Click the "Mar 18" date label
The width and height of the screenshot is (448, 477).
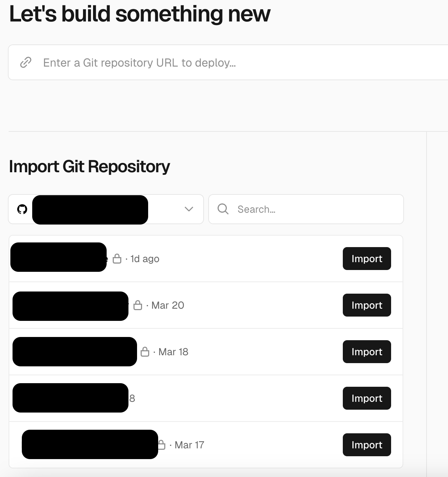tap(173, 352)
